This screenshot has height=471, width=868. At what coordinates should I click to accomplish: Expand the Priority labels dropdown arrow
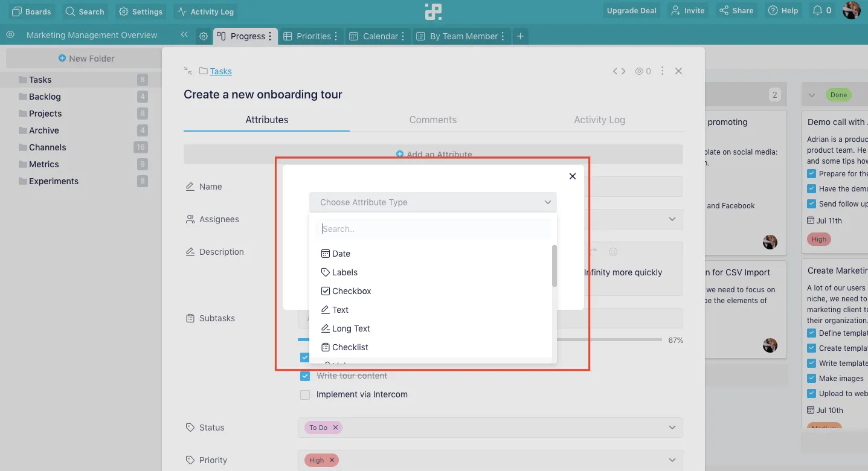[672, 460]
